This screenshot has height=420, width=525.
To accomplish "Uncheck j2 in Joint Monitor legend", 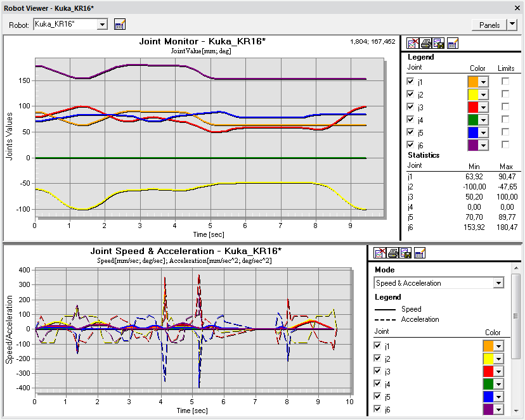I will 410,94.
